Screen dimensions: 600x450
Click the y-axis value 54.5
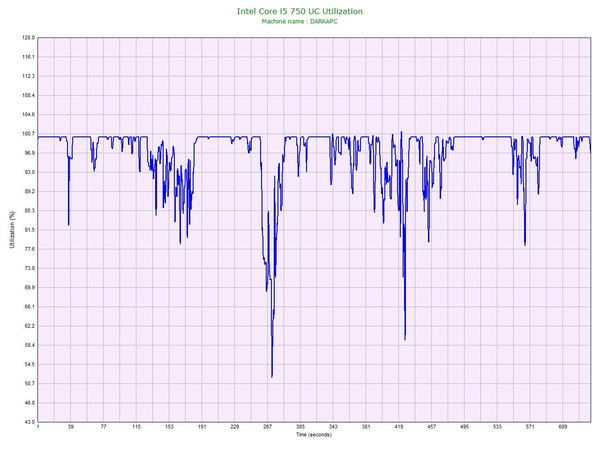(29, 365)
